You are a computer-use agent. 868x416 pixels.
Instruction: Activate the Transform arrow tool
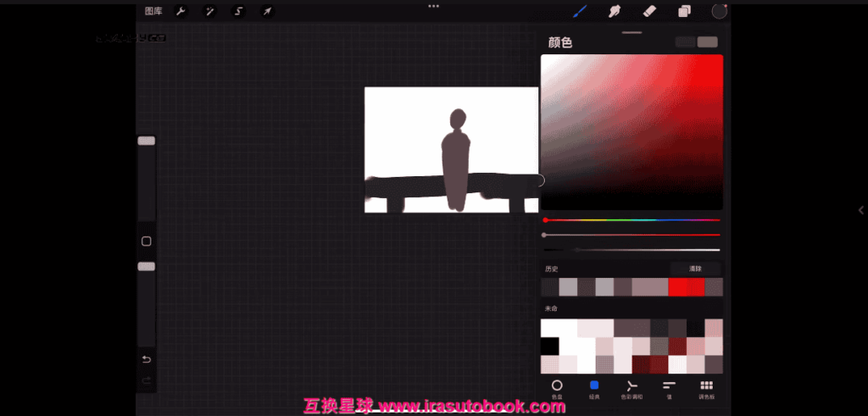(x=267, y=11)
